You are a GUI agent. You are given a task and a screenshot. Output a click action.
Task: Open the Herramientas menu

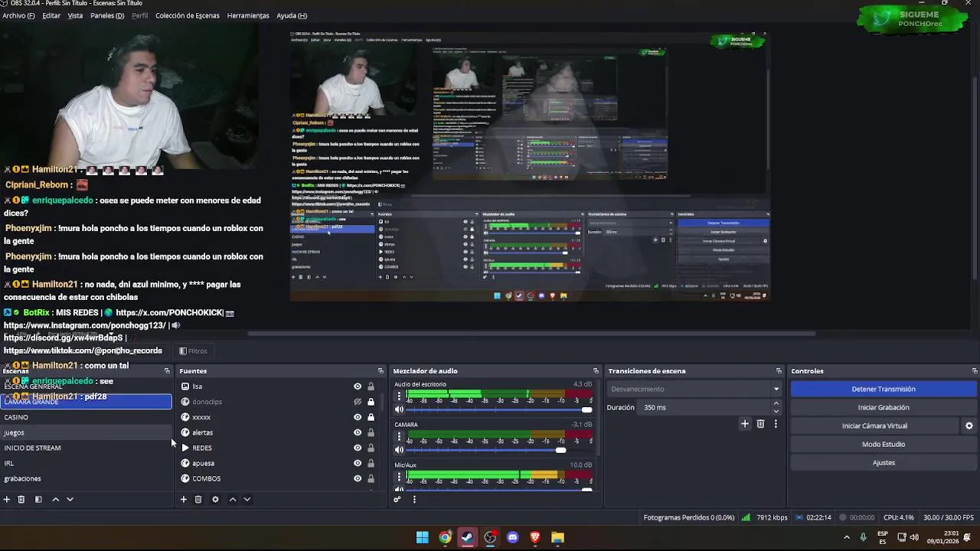coord(248,15)
